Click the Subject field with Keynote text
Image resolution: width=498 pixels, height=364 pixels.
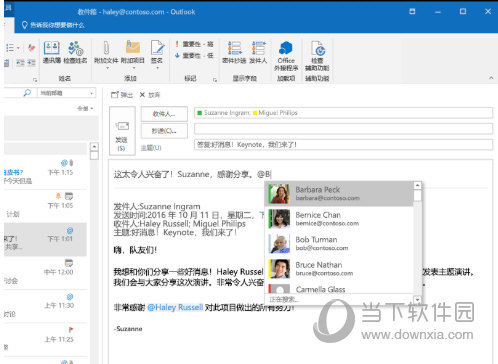point(343,145)
